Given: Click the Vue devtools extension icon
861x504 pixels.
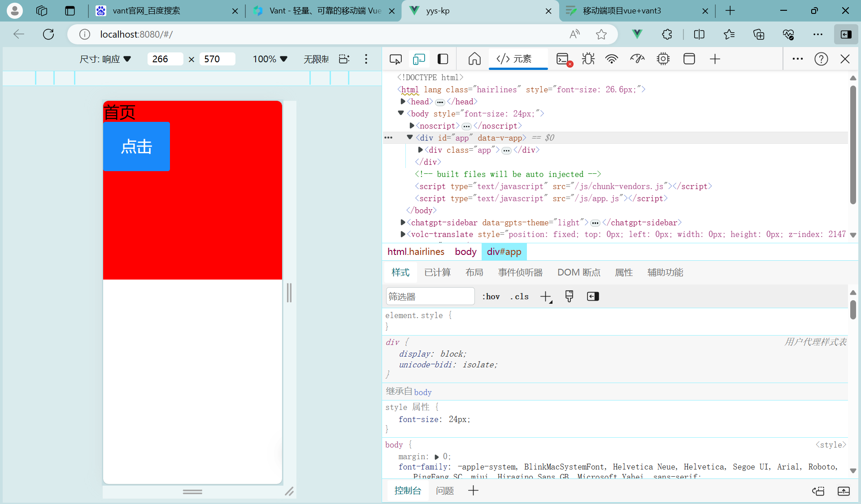Looking at the screenshot, I should 637,34.
